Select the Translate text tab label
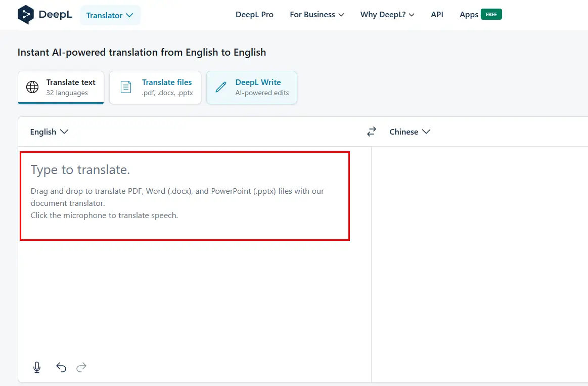Viewport: 588px width, 386px height. click(x=71, y=82)
